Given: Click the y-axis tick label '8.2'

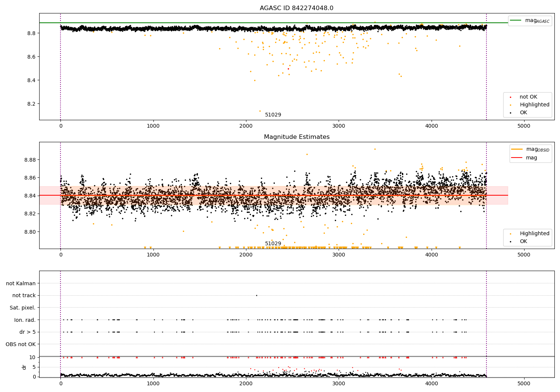Looking at the screenshot, I should (31, 104).
